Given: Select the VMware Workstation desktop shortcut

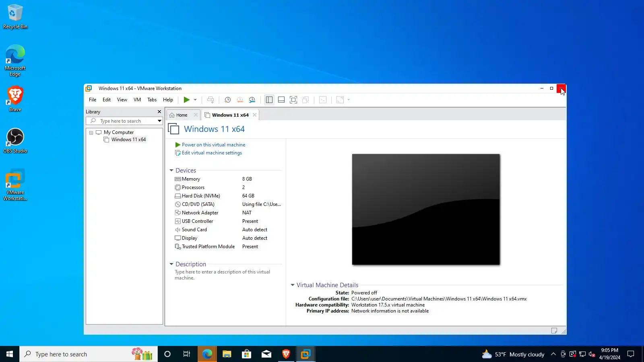Looking at the screenshot, I should (x=15, y=185).
